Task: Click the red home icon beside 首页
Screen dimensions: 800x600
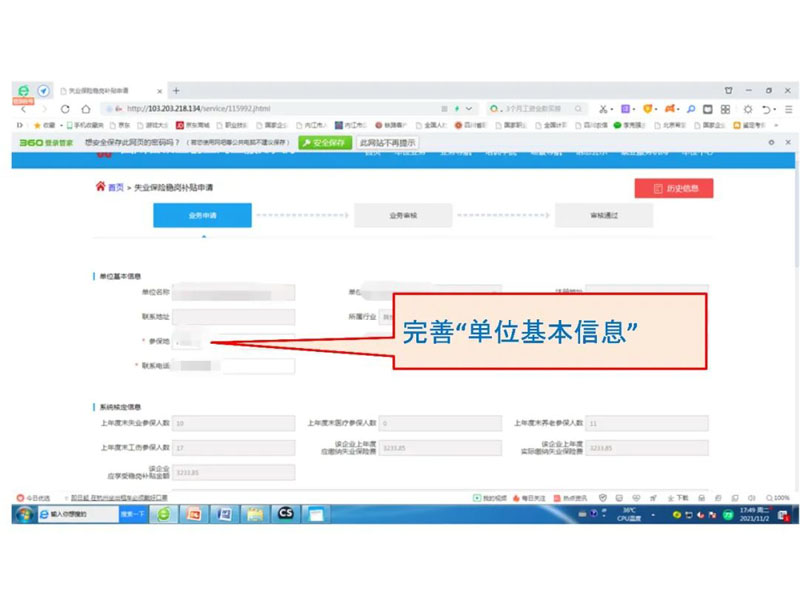Action: (x=100, y=187)
